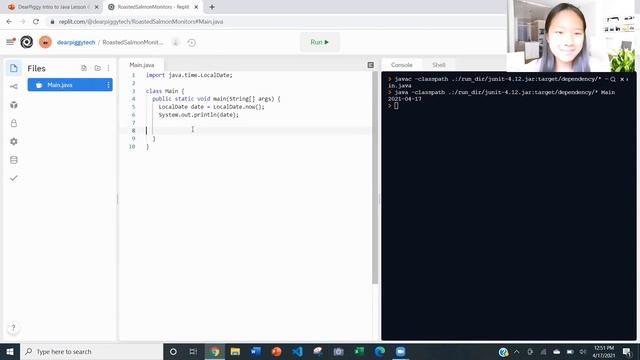Image resolution: width=640 pixels, height=360 pixels.
Task: Open Zoom from the taskbar
Action: pos(400,351)
